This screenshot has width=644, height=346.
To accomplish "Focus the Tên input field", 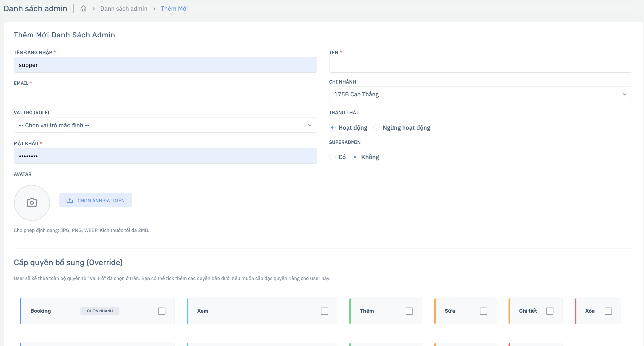I will tap(480, 65).
